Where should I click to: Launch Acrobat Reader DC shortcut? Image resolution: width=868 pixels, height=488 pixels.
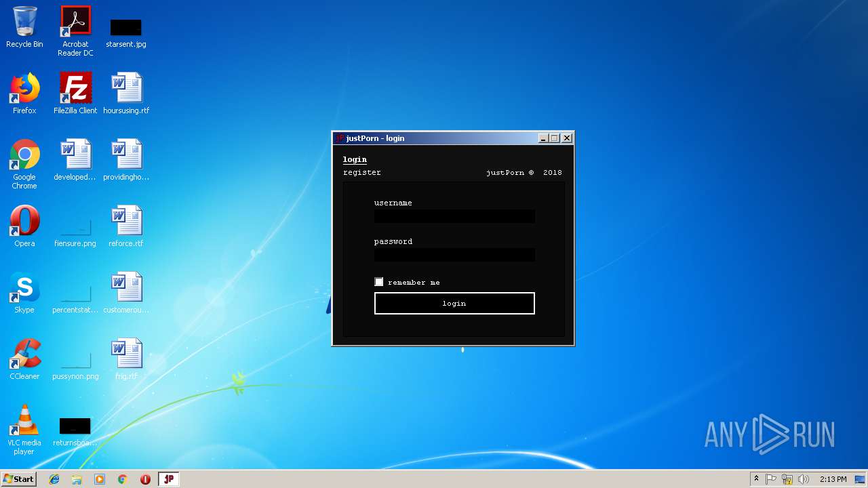75,31
